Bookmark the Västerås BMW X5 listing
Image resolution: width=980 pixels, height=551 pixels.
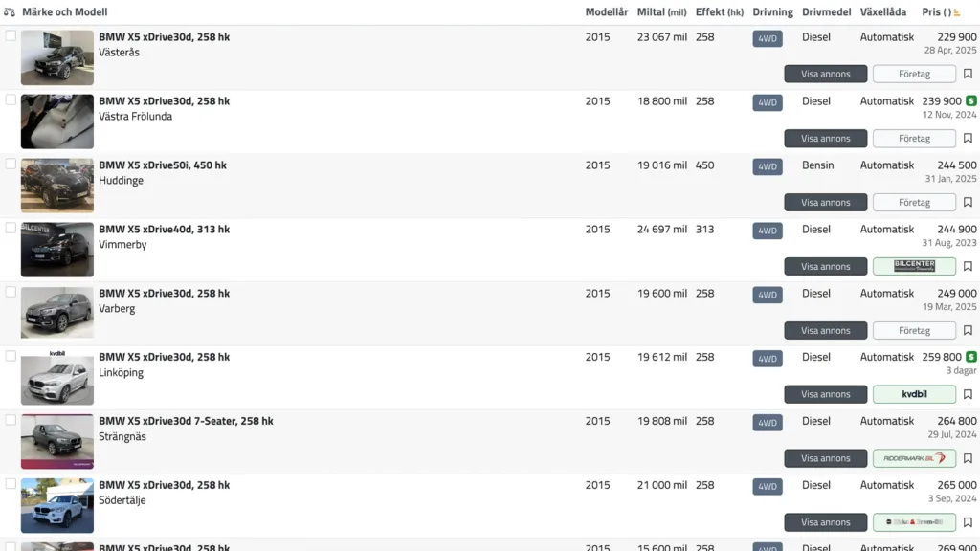(x=968, y=74)
